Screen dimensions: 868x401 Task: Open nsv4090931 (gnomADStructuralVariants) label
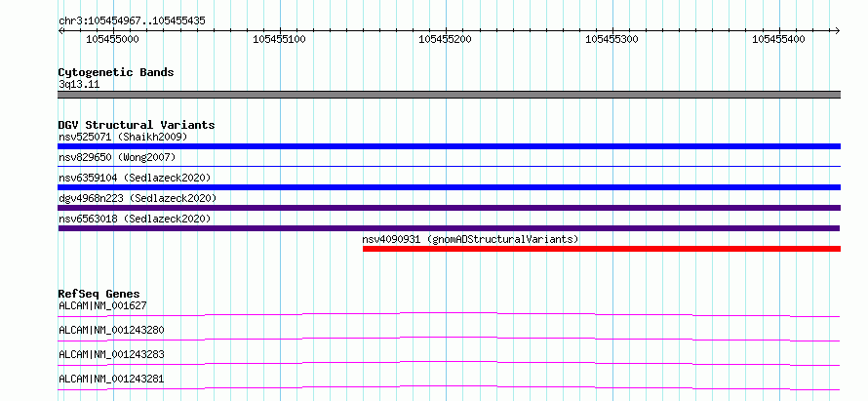click(x=470, y=239)
